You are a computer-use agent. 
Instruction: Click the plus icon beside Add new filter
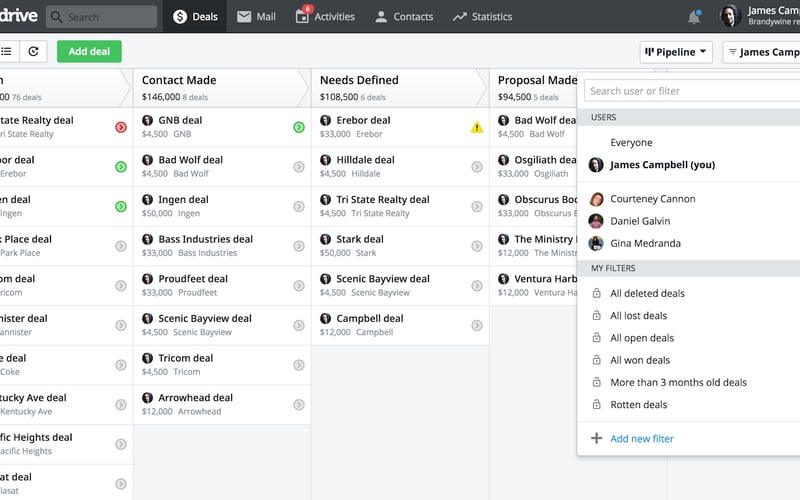[x=596, y=438]
